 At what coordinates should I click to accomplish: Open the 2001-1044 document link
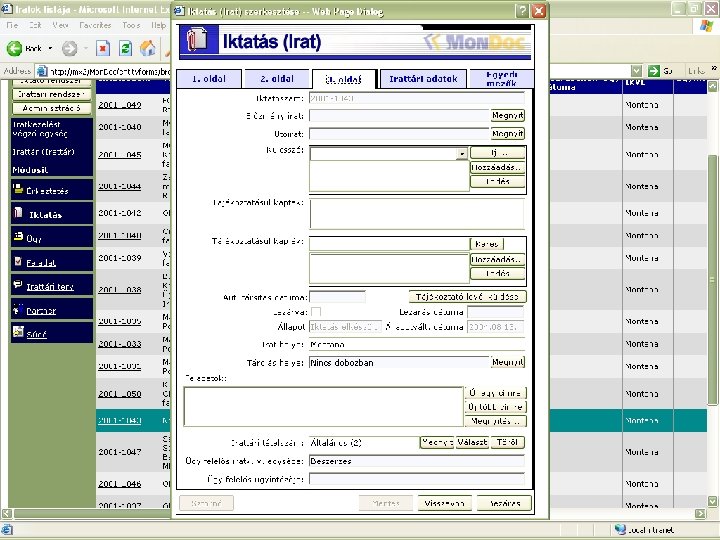pos(119,186)
